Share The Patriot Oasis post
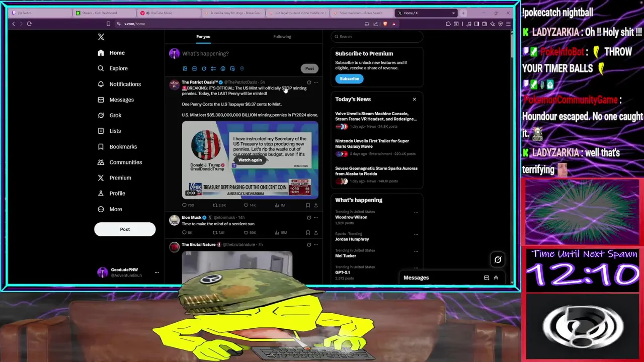This screenshot has width=644, height=362. (315, 205)
